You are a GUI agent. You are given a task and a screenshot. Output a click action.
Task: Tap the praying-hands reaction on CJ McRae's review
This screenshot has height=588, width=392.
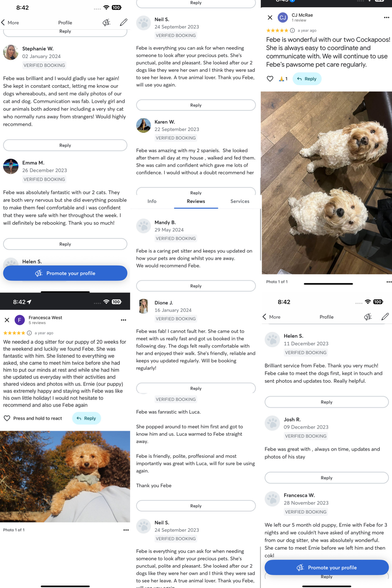coord(283,79)
